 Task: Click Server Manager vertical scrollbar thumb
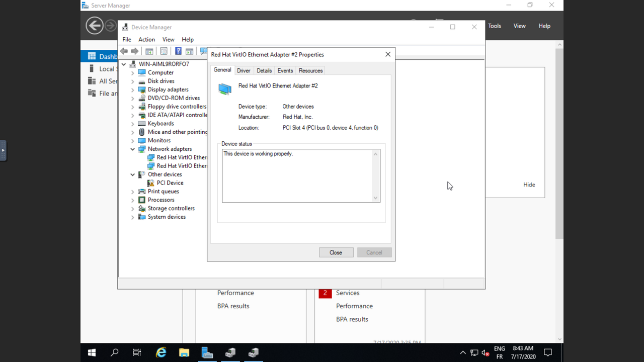click(x=559, y=144)
